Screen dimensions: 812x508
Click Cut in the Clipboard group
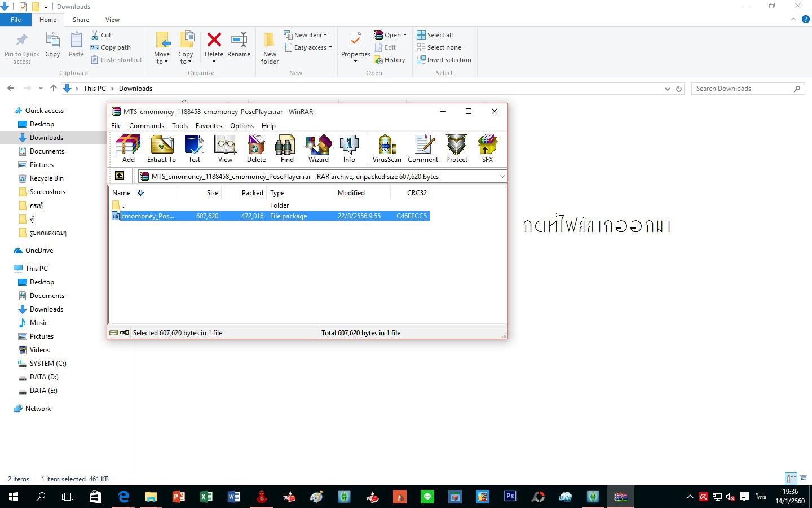[101, 35]
